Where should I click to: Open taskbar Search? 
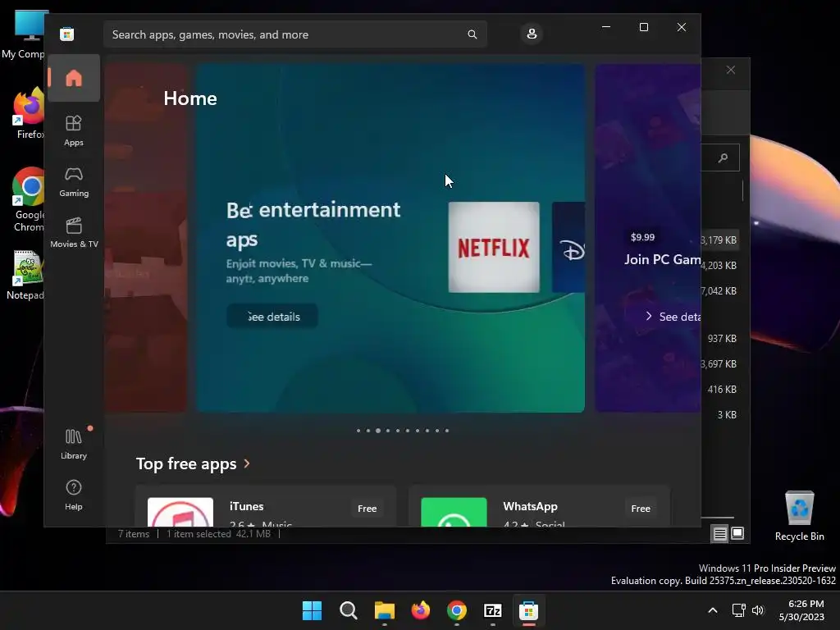tap(348, 610)
